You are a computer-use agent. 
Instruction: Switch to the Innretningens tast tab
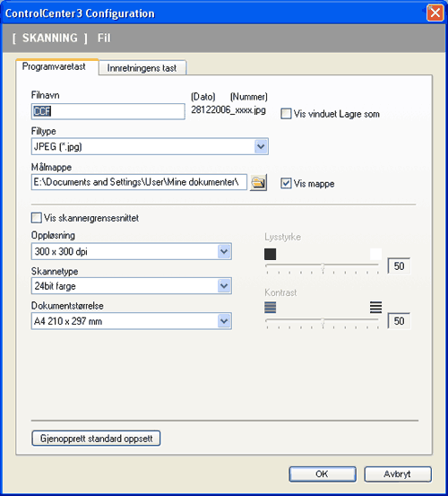click(142, 68)
